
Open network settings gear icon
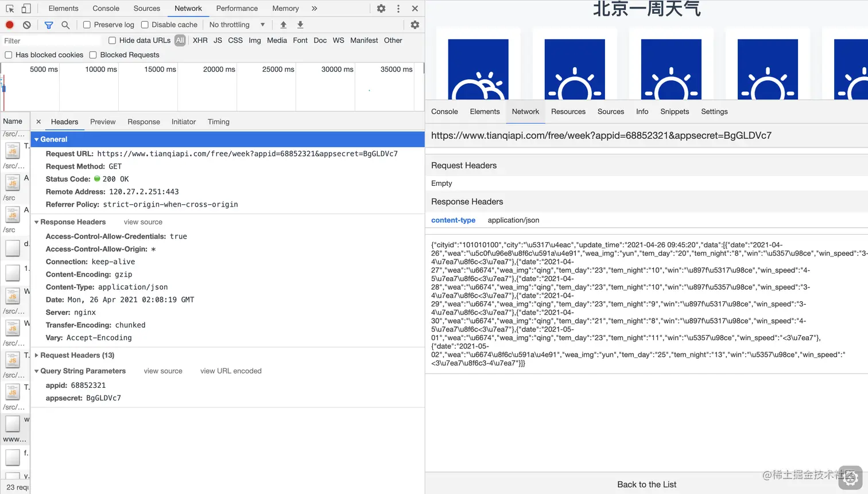(x=415, y=25)
